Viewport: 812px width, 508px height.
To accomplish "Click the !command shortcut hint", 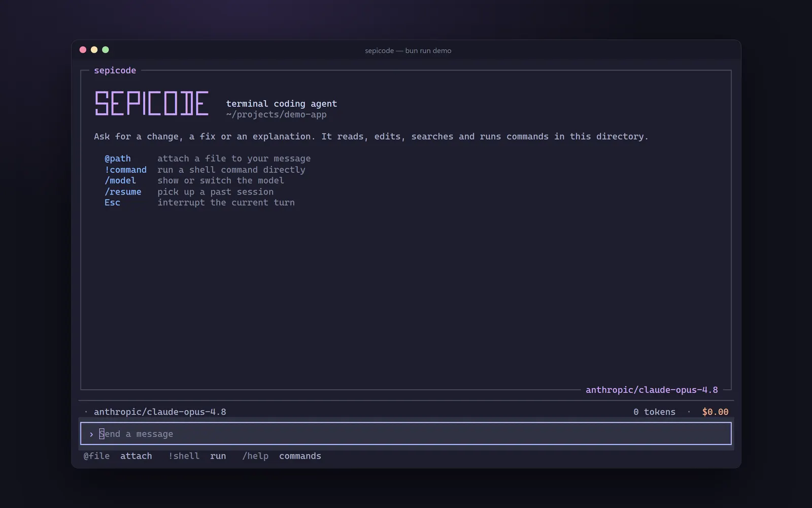I will click(x=125, y=170).
